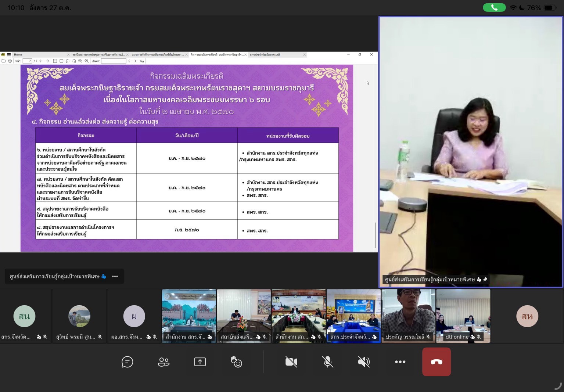Find next search match chevron

click(x=135, y=61)
